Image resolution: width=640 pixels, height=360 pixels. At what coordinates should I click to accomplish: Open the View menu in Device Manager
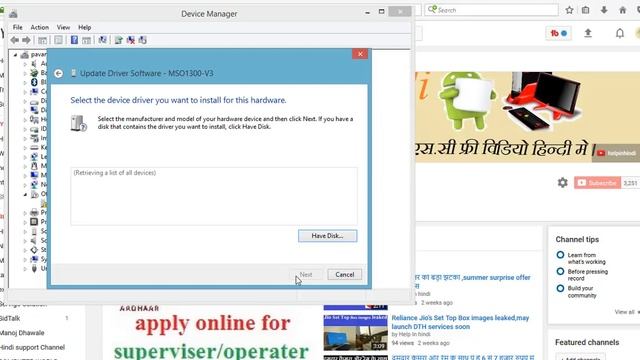point(63,27)
